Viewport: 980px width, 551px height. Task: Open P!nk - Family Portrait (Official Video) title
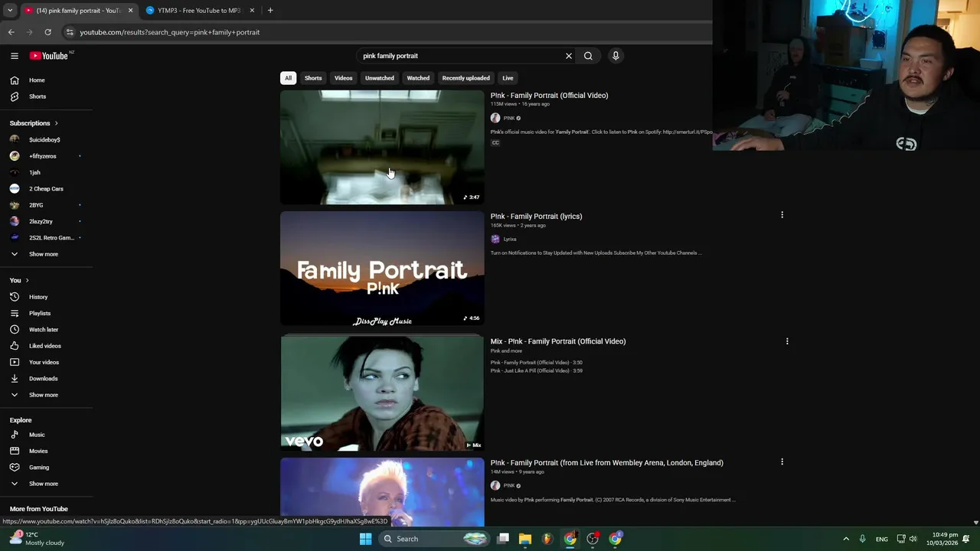point(549,96)
